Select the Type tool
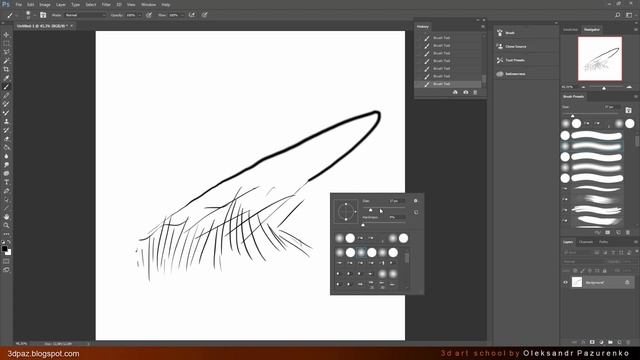 point(6,182)
